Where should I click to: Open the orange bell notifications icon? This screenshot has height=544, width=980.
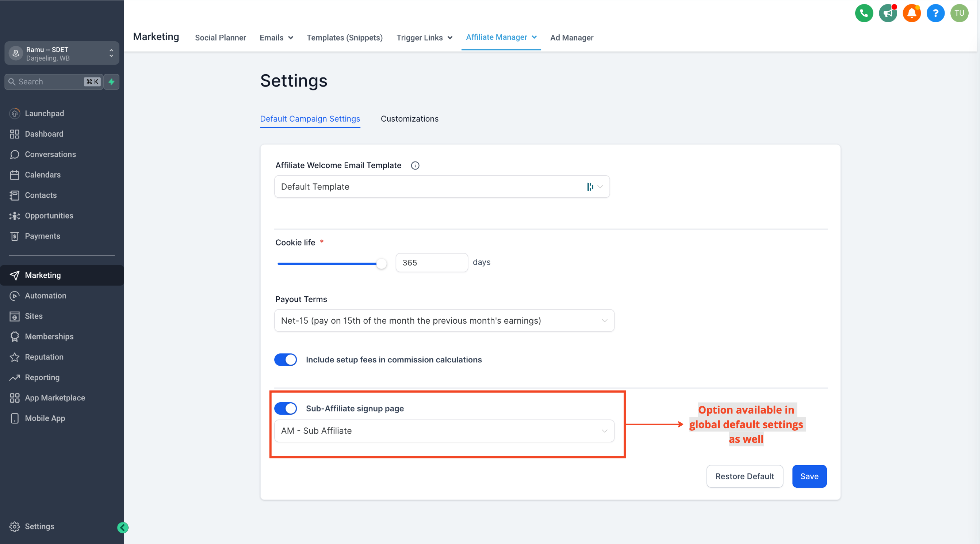(x=911, y=13)
